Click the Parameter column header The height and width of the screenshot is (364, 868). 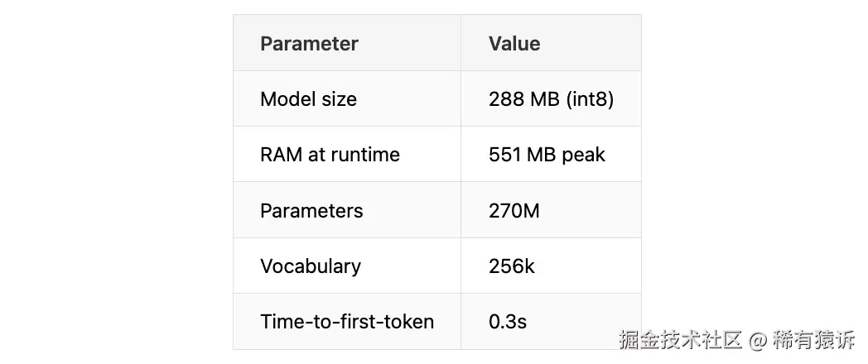[309, 44]
